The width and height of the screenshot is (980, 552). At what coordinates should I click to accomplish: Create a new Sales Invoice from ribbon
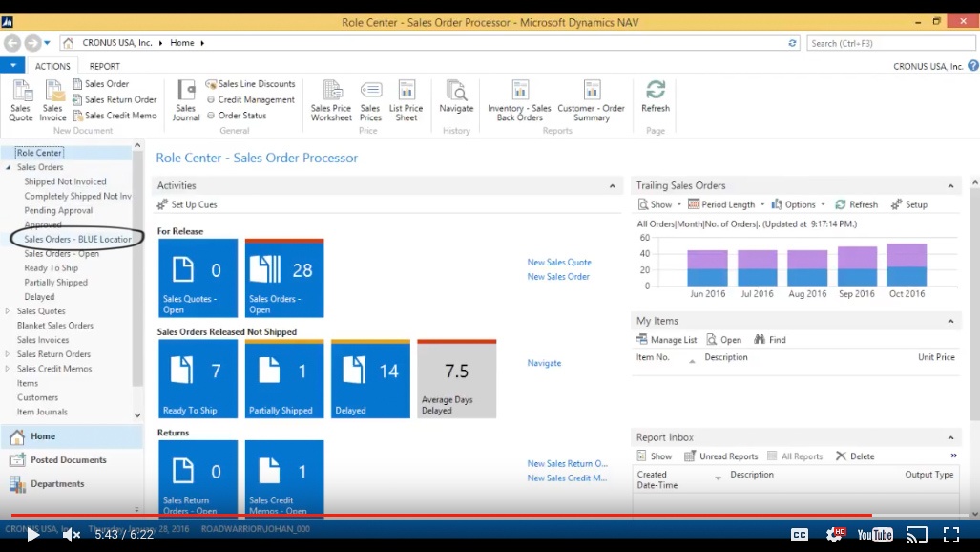52,100
